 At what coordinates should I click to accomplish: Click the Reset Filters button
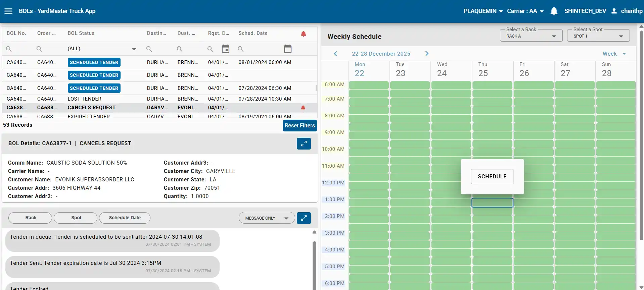pos(300,125)
